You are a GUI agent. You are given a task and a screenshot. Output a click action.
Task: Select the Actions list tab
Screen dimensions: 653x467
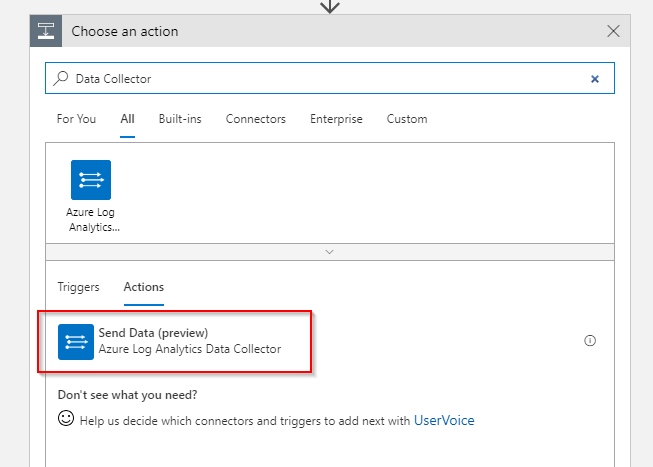pos(143,287)
